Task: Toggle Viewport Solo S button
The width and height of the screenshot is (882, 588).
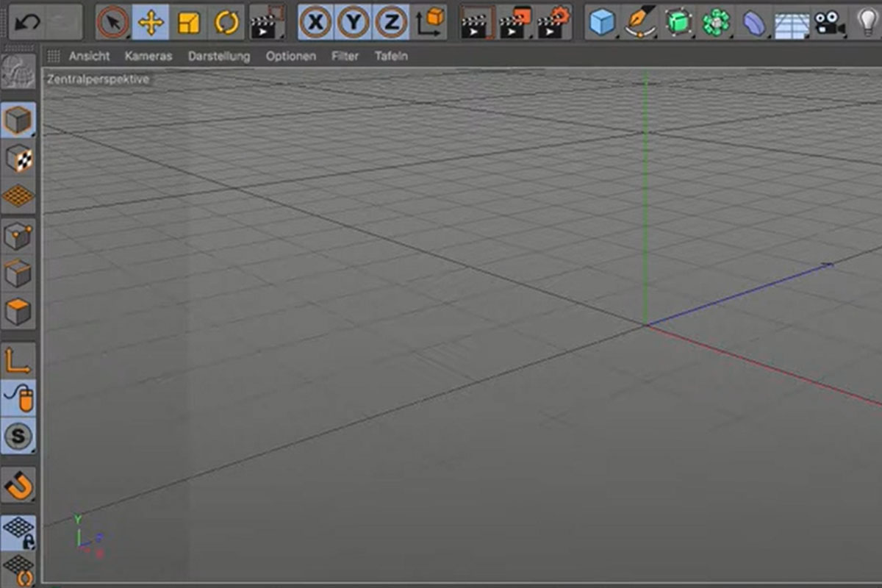Action: (18, 437)
